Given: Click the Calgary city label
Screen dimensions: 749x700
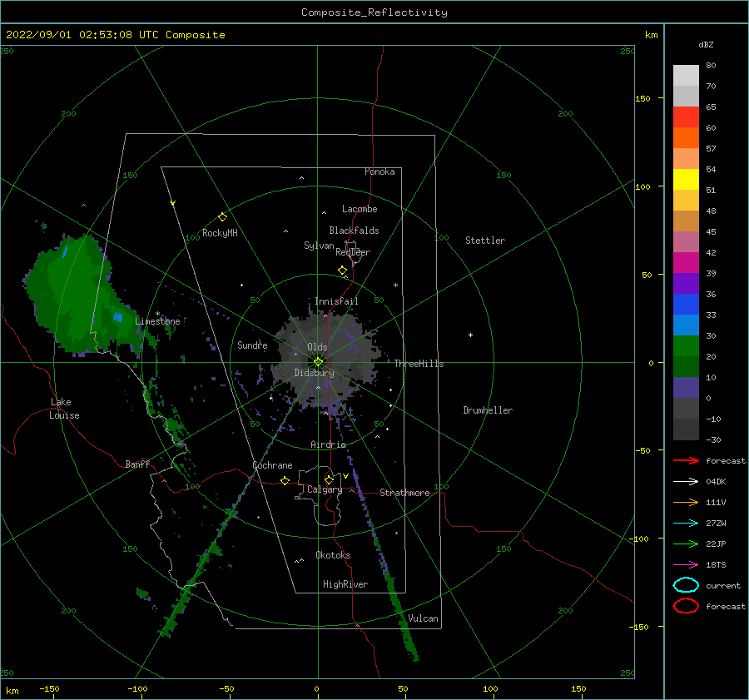Looking at the screenshot, I should (325, 489).
